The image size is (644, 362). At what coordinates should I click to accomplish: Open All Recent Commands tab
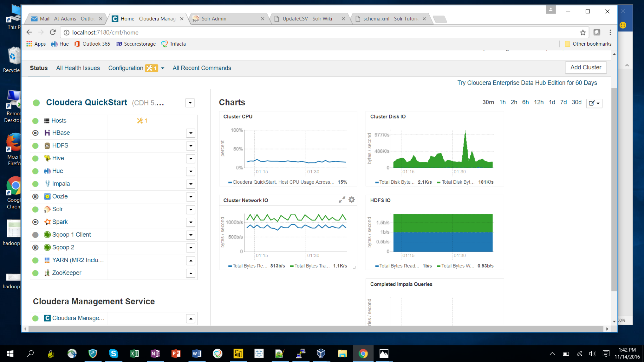202,68
